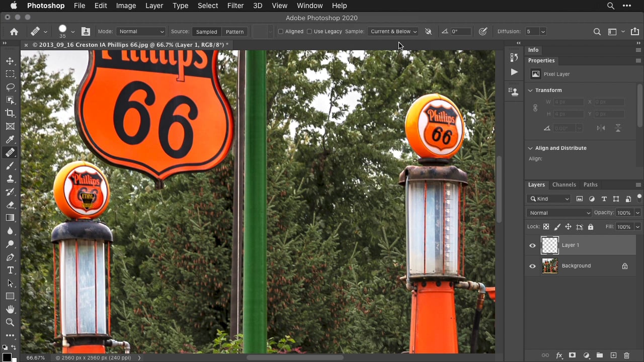The width and height of the screenshot is (644, 362).
Task: Select the Clone Stamp tool
Action: tap(10, 178)
